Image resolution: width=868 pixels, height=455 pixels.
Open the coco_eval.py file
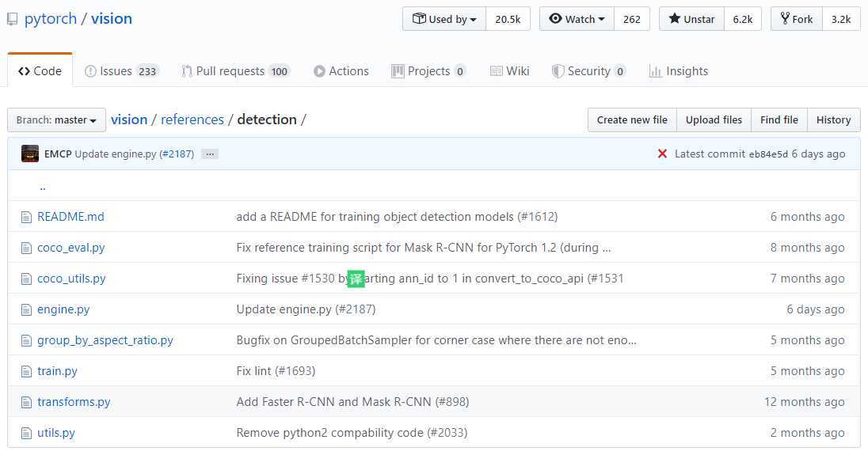[x=70, y=248]
